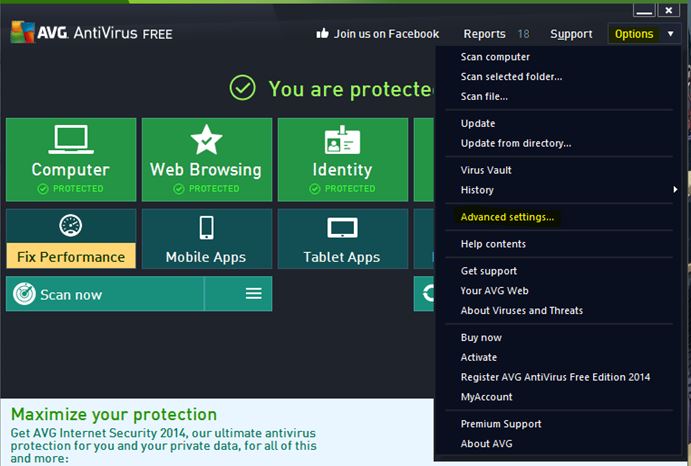Select Get support menu item
This screenshot has width=691, height=466.
(489, 271)
